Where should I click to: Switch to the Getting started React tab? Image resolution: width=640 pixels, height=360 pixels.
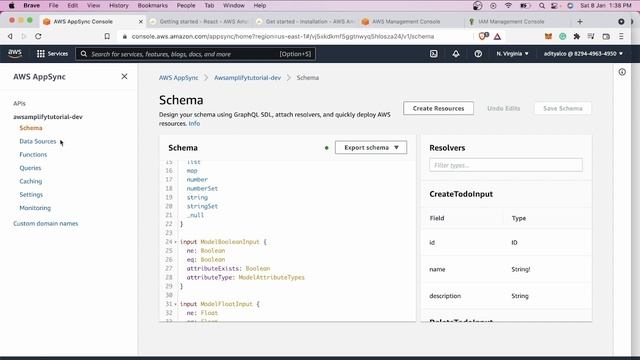[x=199, y=21]
